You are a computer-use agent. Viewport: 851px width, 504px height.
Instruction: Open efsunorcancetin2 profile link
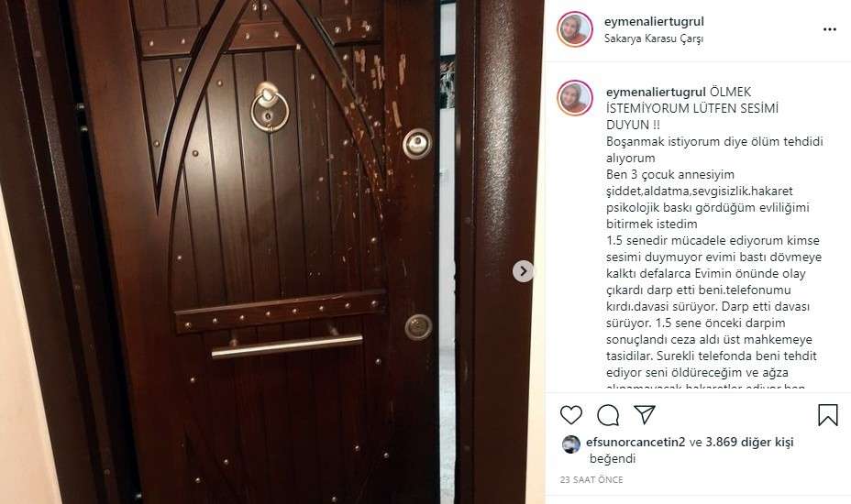[x=635, y=443]
